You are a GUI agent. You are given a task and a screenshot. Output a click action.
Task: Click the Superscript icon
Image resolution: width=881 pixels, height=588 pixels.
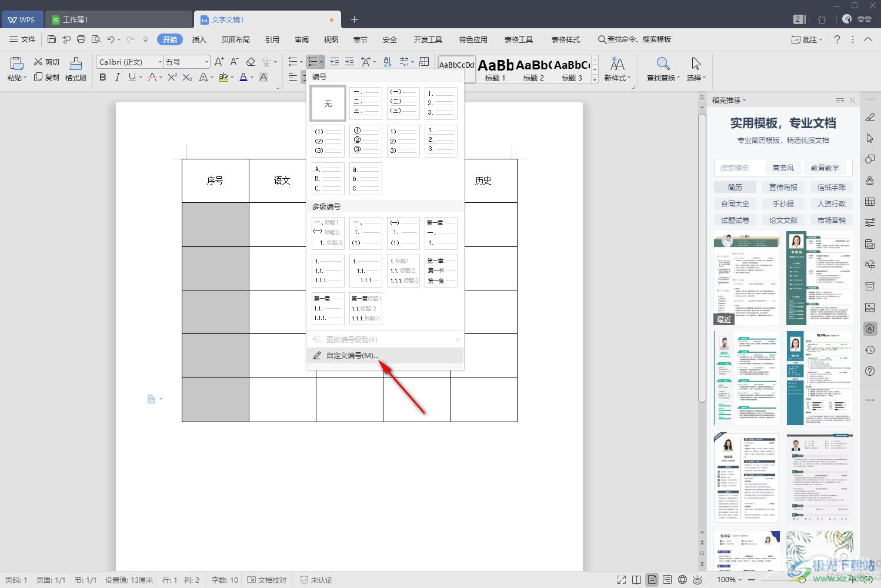(172, 77)
